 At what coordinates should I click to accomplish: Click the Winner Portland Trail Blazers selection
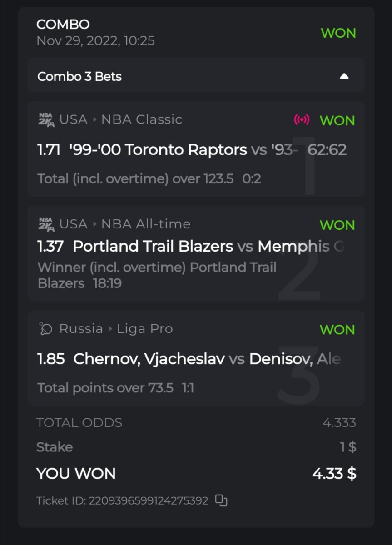157,275
